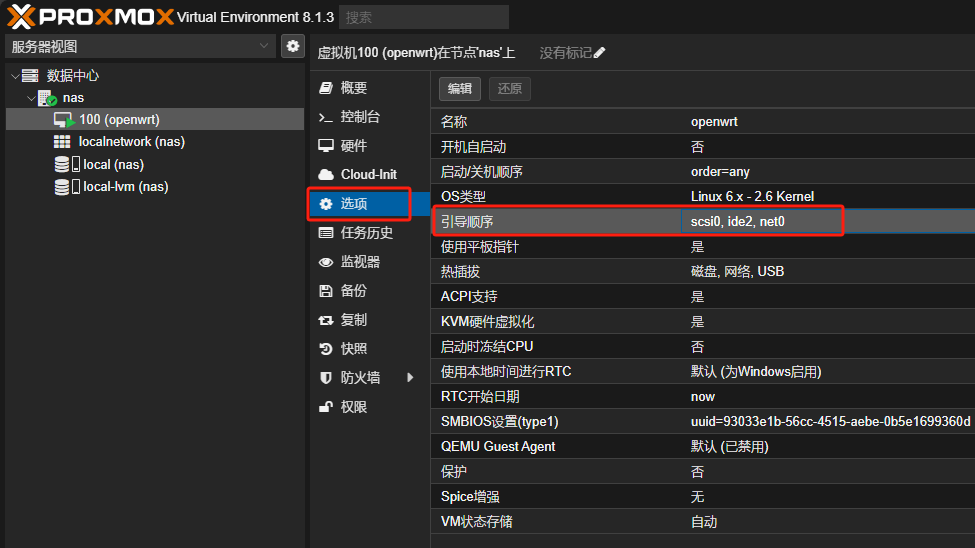Edit tags with the pencil icon

599,53
